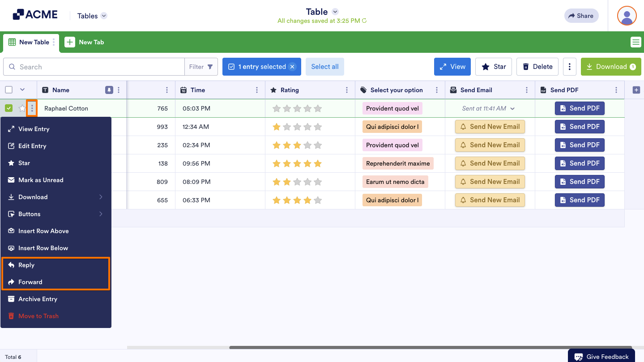Image resolution: width=644 pixels, height=362 pixels.
Task: Click the green Download button
Action: coord(611,67)
